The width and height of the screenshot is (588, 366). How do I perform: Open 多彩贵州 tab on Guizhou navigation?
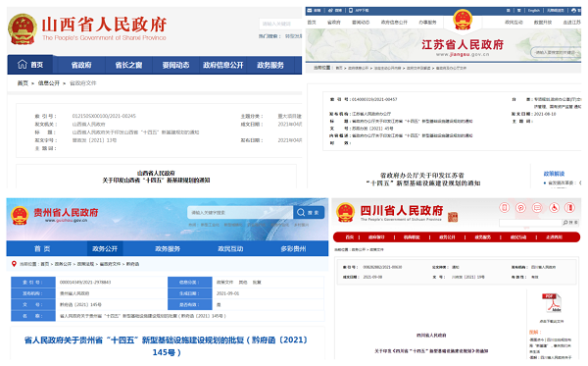(293, 248)
